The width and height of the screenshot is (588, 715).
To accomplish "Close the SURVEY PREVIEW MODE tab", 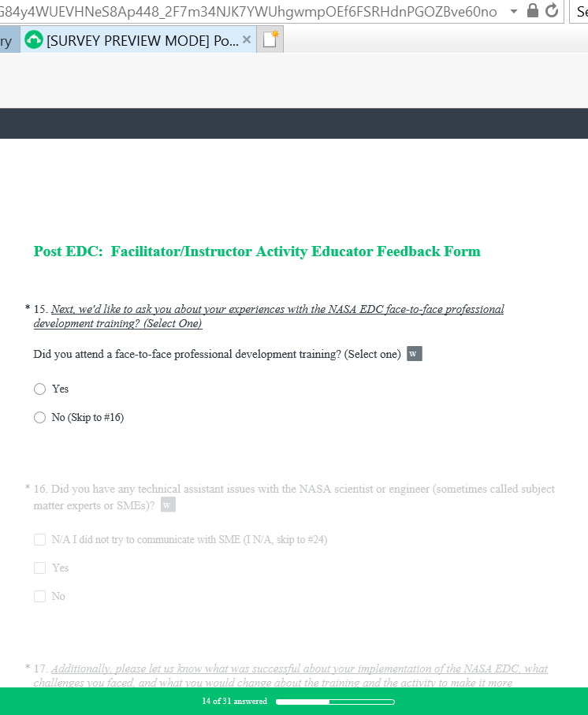I will coord(247,40).
